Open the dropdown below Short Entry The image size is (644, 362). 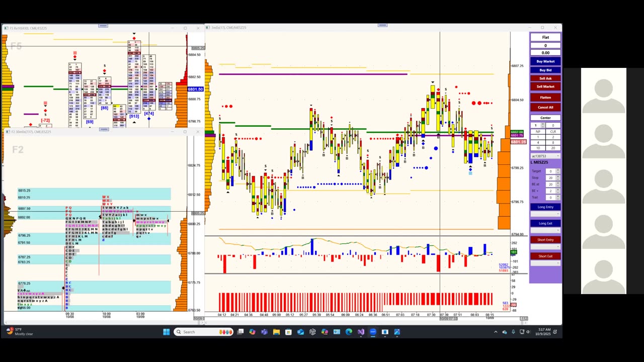tap(545, 246)
